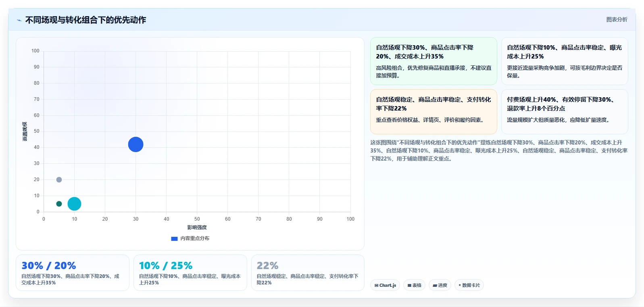Click the 图表分析 label in header

tap(617, 19)
